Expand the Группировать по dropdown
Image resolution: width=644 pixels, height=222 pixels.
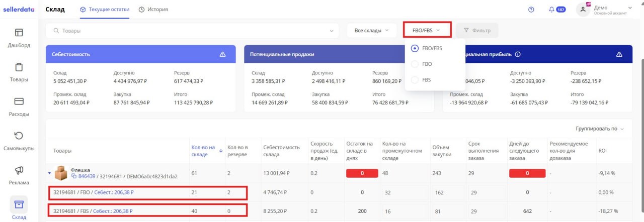coord(600,129)
